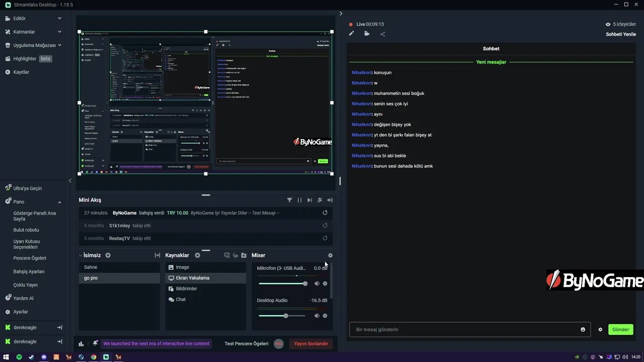This screenshot has width=644, height=362.
Task: Select the Chat source
Action: click(206, 299)
